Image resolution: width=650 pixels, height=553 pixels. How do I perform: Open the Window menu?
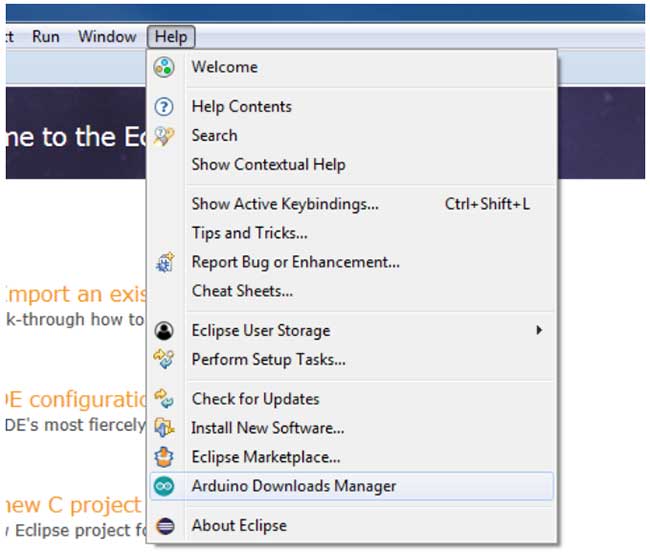pos(107,37)
